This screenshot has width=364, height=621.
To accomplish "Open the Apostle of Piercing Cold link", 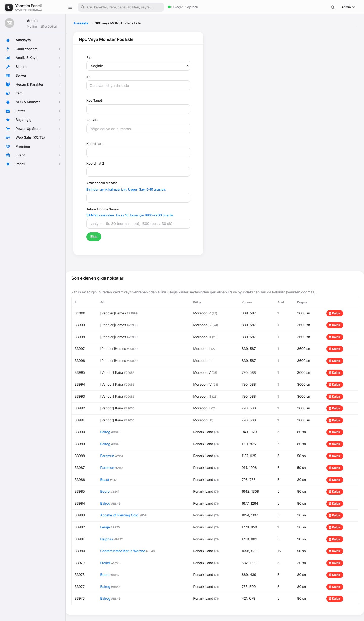I will point(119,515).
